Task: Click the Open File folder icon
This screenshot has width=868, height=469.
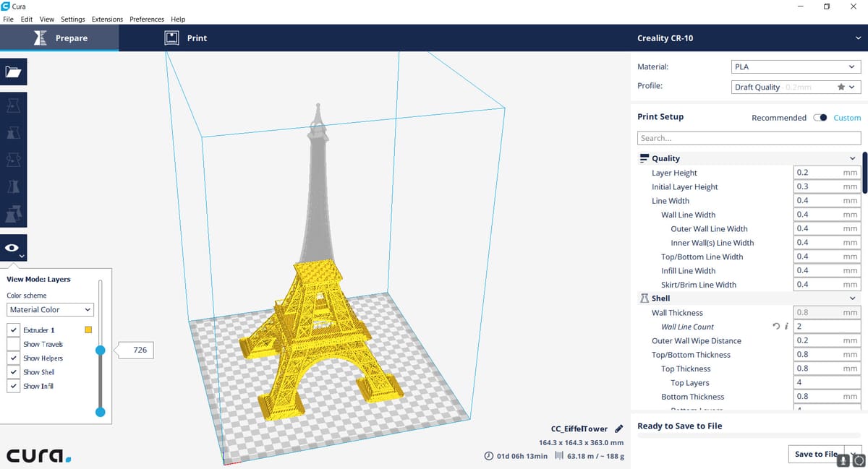Action: (x=14, y=72)
